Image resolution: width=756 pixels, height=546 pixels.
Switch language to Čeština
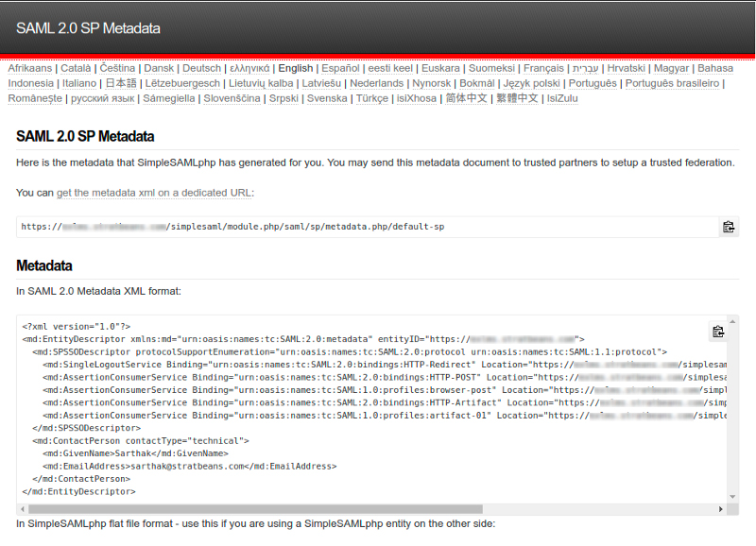pyautogui.click(x=119, y=68)
